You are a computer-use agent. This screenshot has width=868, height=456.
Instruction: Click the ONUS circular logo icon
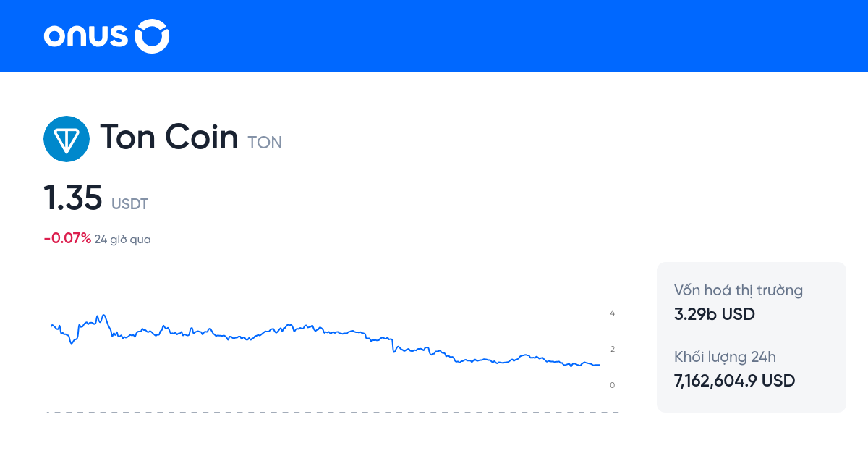tap(152, 35)
